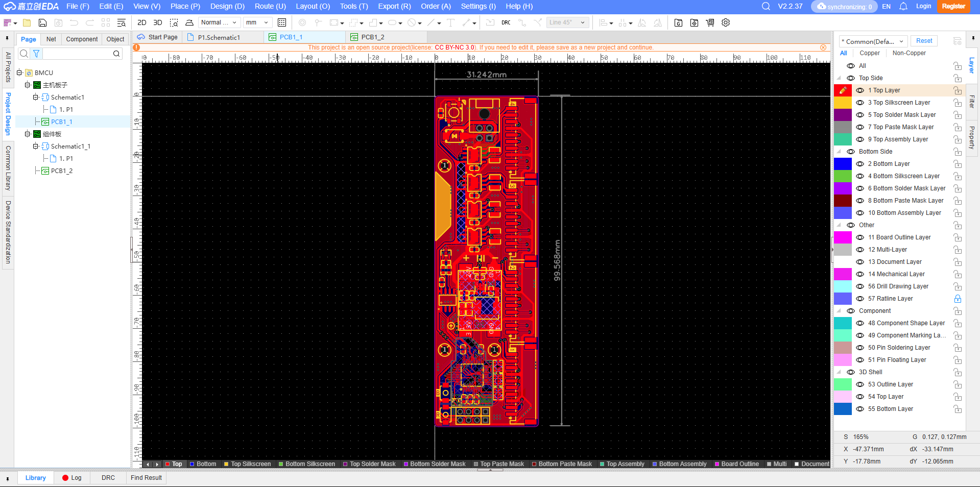Open the Line 45° routing angle dropdown
Screen dimensions: 980x487
(568, 22)
